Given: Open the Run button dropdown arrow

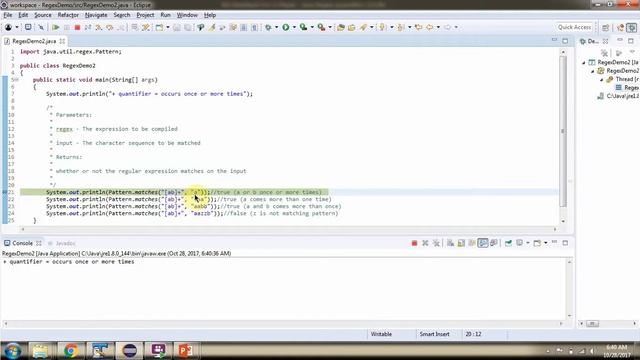Looking at the screenshot, I should tap(294, 27).
